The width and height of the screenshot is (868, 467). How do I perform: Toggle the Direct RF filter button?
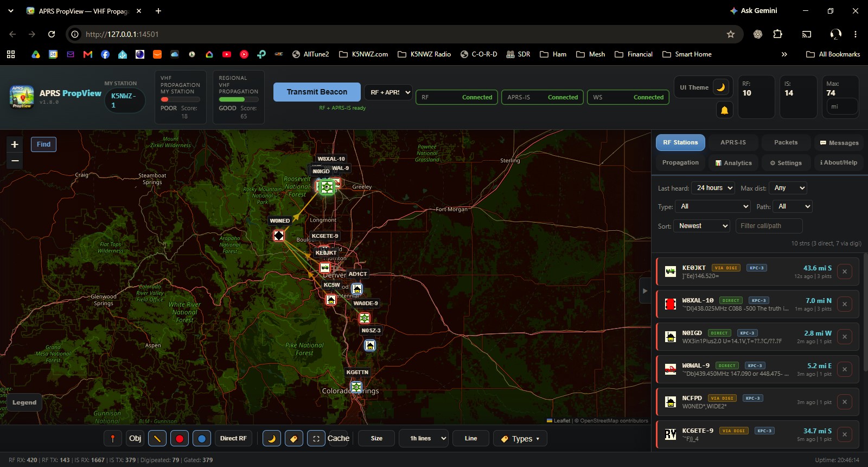point(233,438)
